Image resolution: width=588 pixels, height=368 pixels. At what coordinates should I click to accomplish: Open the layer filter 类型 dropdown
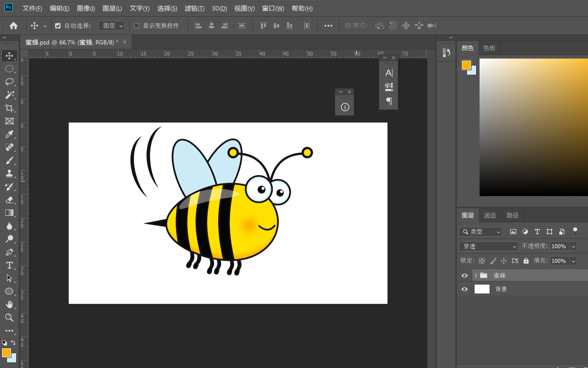[480, 232]
